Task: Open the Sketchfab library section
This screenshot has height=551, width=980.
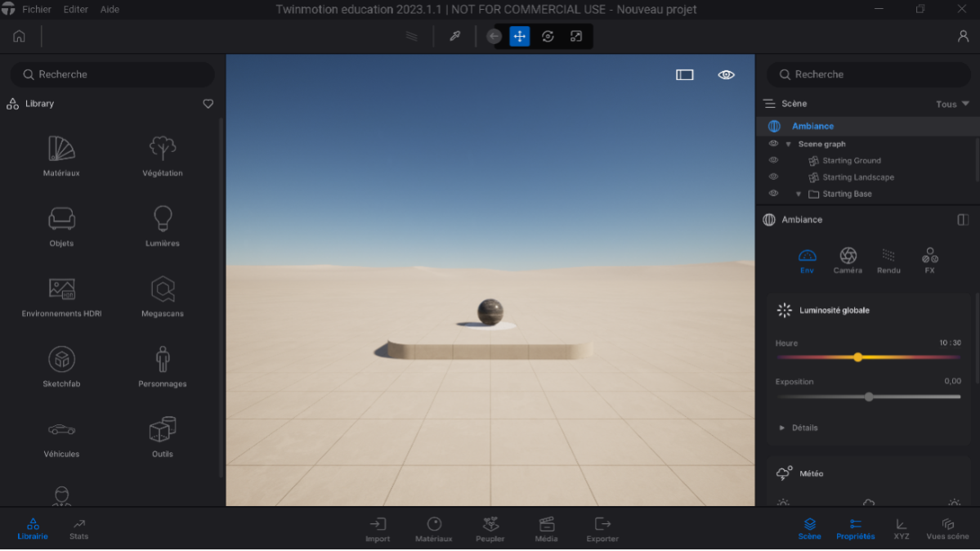Action: (x=60, y=364)
